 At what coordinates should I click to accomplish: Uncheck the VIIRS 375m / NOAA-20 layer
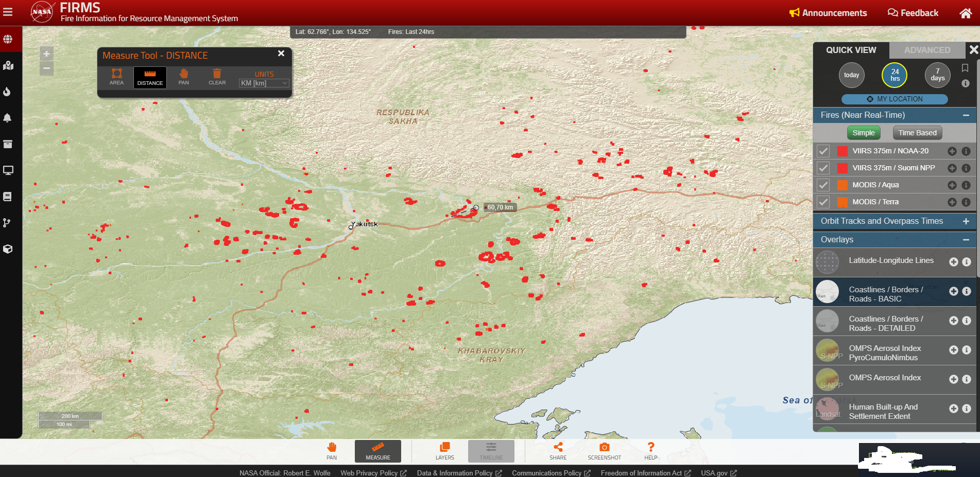pyautogui.click(x=823, y=151)
